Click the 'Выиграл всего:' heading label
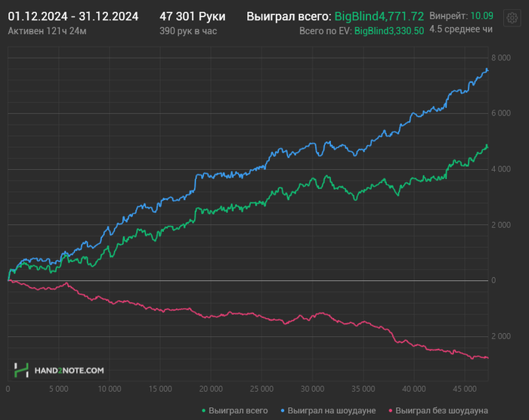 point(289,16)
